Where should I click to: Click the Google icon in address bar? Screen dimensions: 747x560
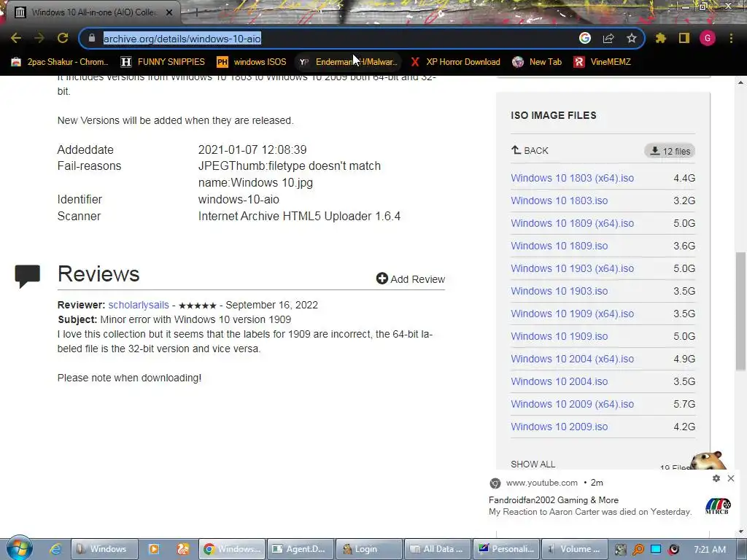[x=585, y=38]
